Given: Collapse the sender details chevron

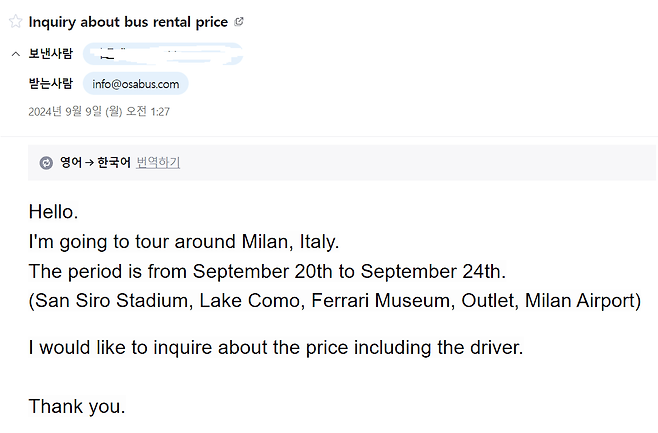Looking at the screenshot, I should pyautogui.click(x=15, y=54).
